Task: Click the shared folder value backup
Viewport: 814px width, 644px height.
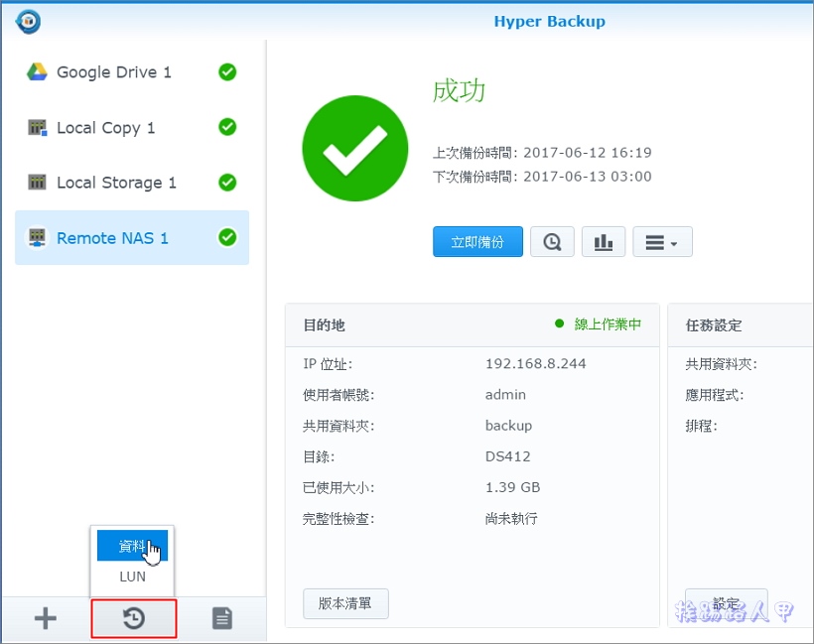Action: 508,426
